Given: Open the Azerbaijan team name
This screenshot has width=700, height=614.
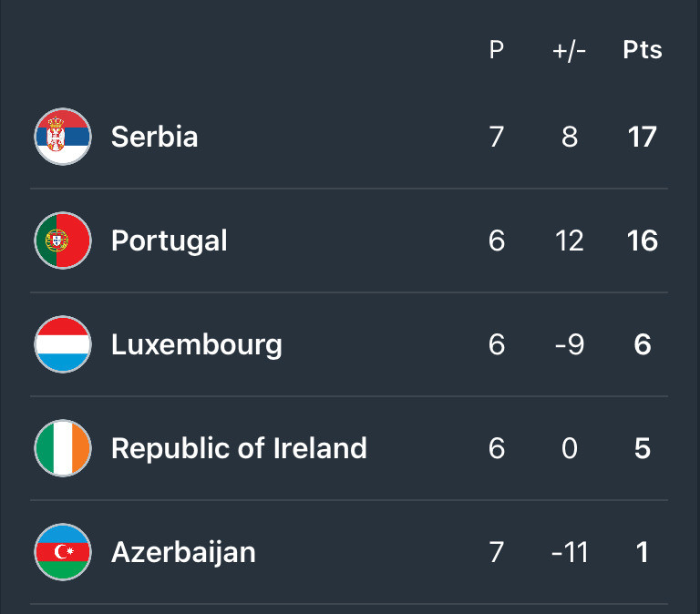Looking at the screenshot, I should click(183, 553).
